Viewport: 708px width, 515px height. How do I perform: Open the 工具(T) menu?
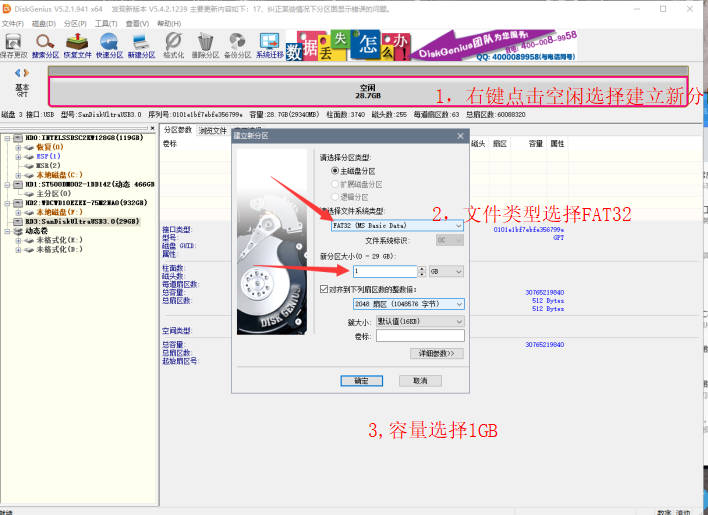tap(106, 23)
